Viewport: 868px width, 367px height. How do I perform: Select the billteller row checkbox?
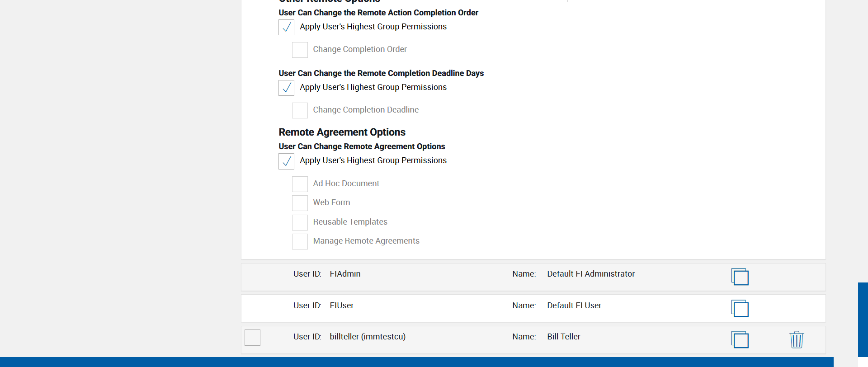click(252, 338)
